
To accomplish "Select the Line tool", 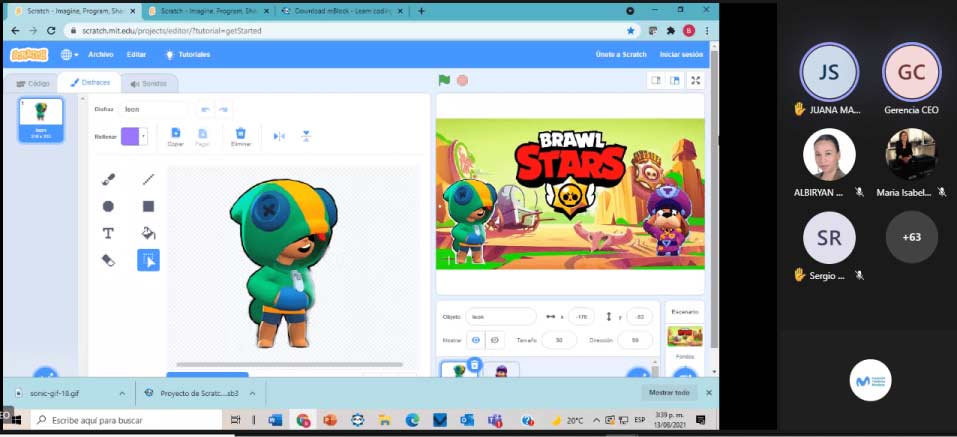I will (148, 179).
